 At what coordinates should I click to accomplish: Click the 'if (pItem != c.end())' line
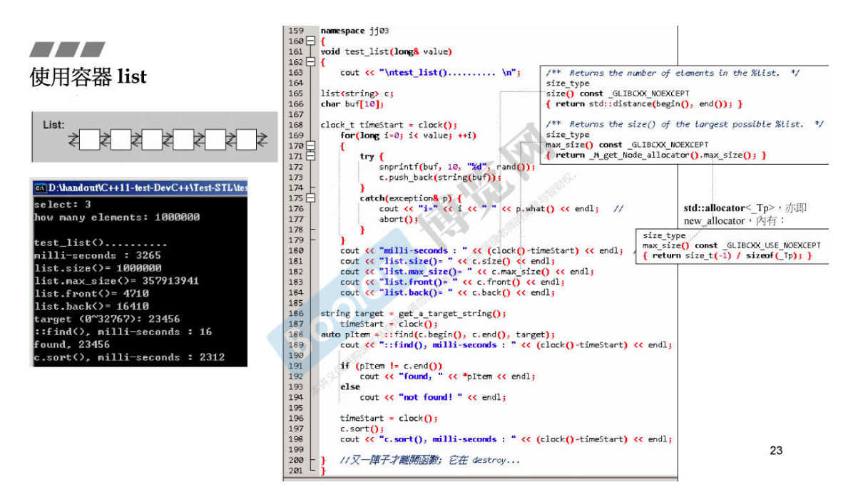tap(391, 366)
